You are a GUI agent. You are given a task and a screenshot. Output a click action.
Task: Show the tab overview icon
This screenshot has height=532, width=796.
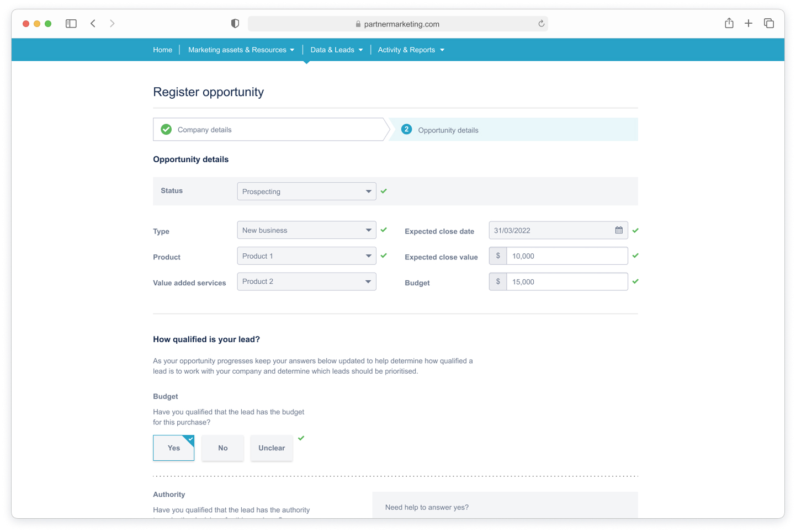click(768, 23)
